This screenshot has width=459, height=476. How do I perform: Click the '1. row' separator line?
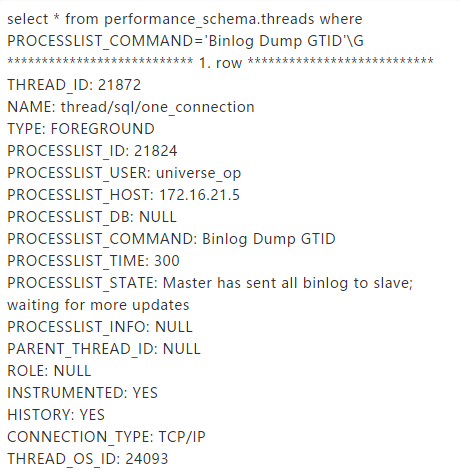220,63
